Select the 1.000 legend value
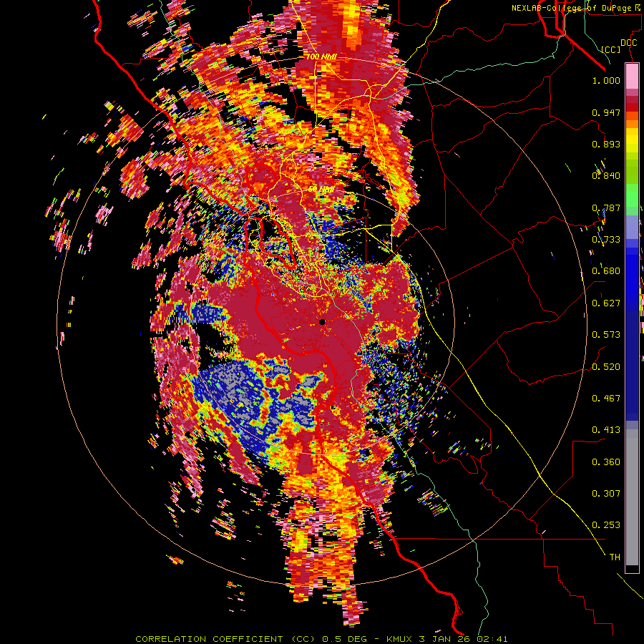644x644 pixels. coord(606,80)
